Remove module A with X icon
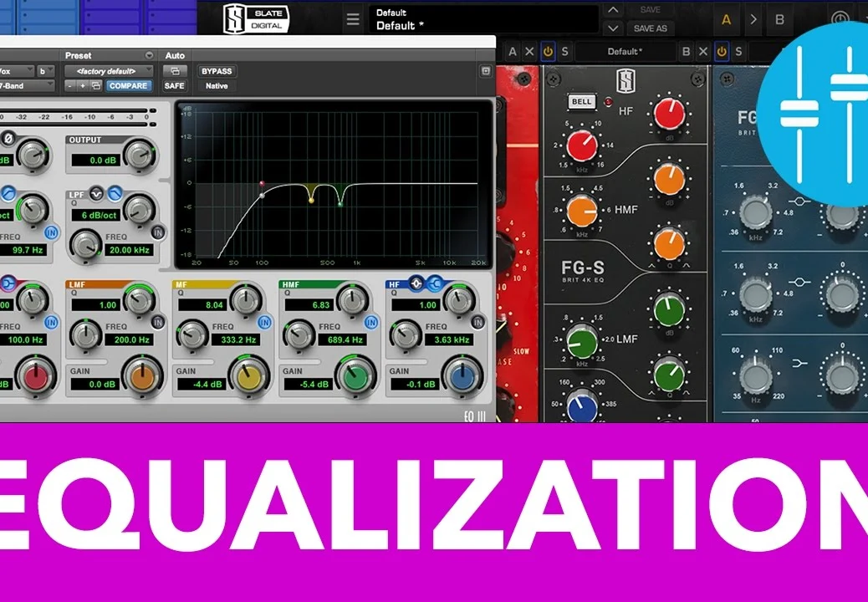Screen dimensions: 868x602 pyautogui.click(x=529, y=52)
